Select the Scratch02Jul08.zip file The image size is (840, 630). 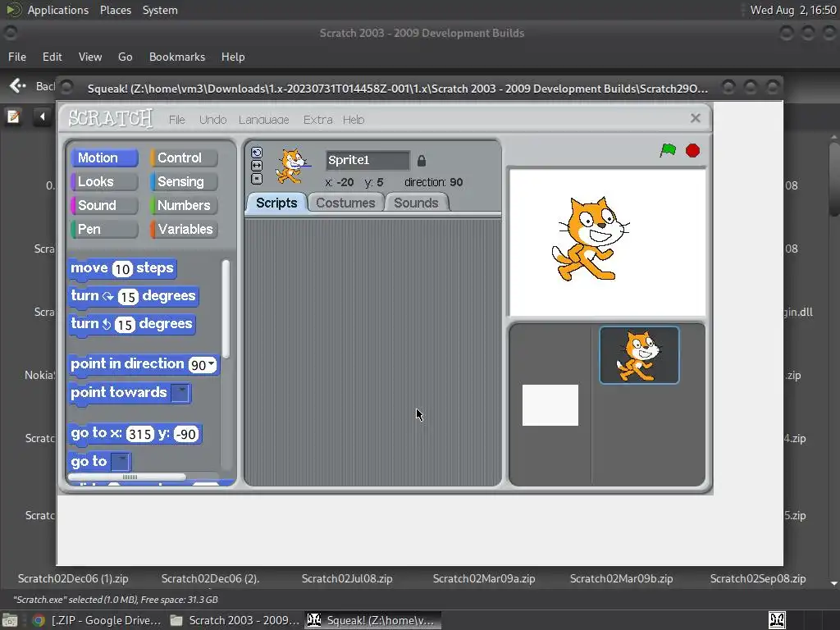pyautogui.click(x=347, y=579)
